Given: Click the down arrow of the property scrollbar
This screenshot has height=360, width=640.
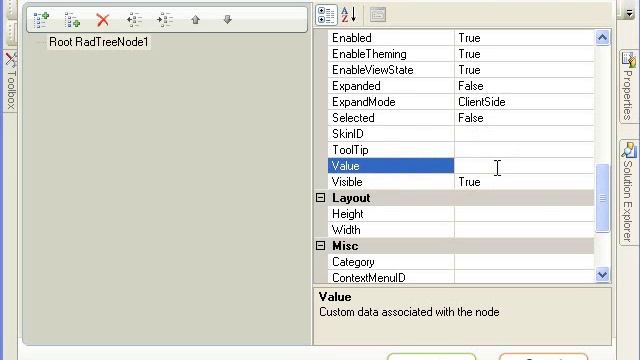Looking at the screenshot, I should [x=602, y=274].
